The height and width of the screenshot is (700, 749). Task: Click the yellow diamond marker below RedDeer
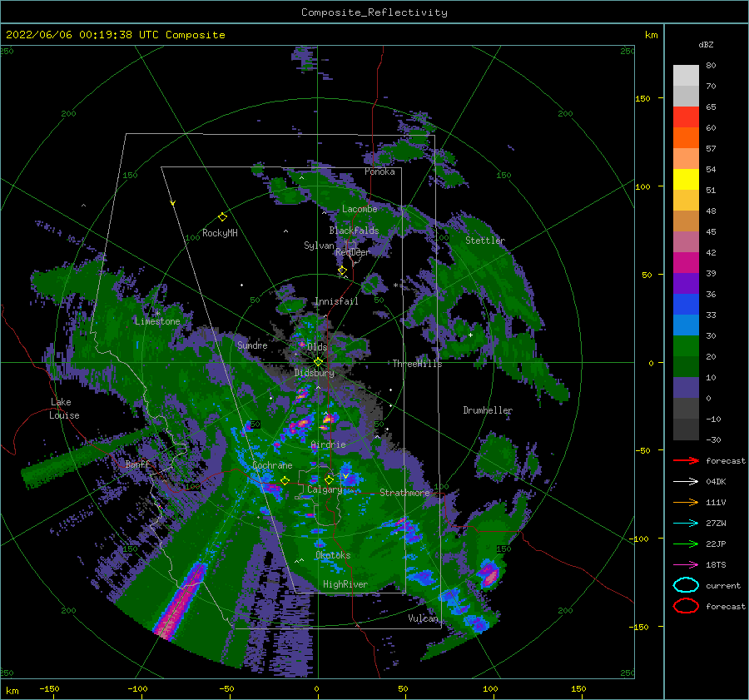342,271
